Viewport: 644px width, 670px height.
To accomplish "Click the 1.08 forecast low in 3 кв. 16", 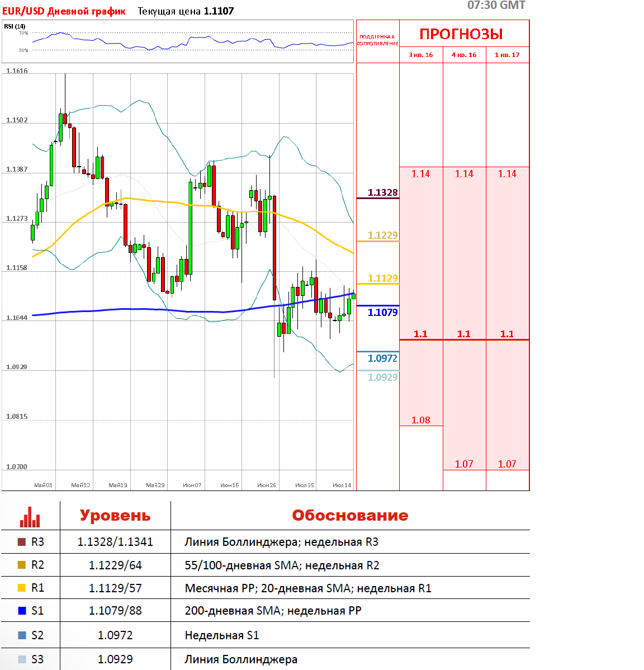I will (x=420, y=420).
